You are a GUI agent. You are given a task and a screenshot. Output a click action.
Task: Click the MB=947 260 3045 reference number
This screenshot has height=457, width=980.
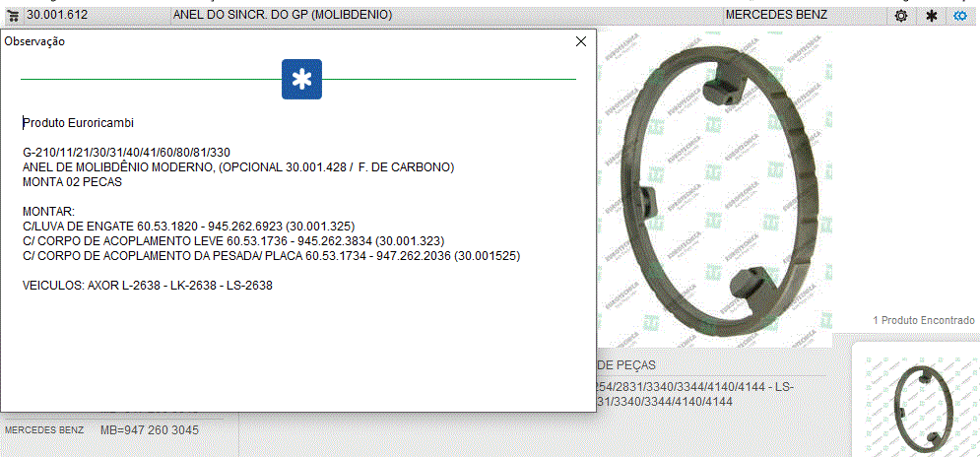(x=150, y=430)
